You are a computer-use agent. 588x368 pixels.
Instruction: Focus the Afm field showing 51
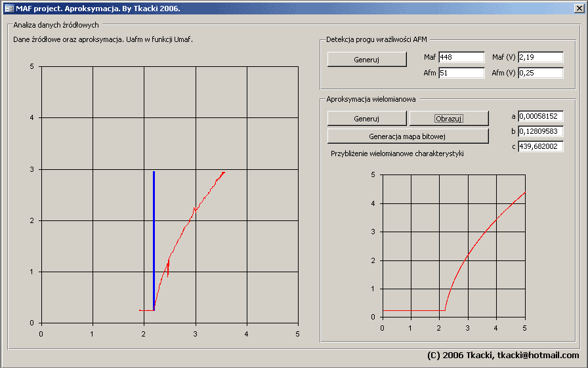click(461, 73)
